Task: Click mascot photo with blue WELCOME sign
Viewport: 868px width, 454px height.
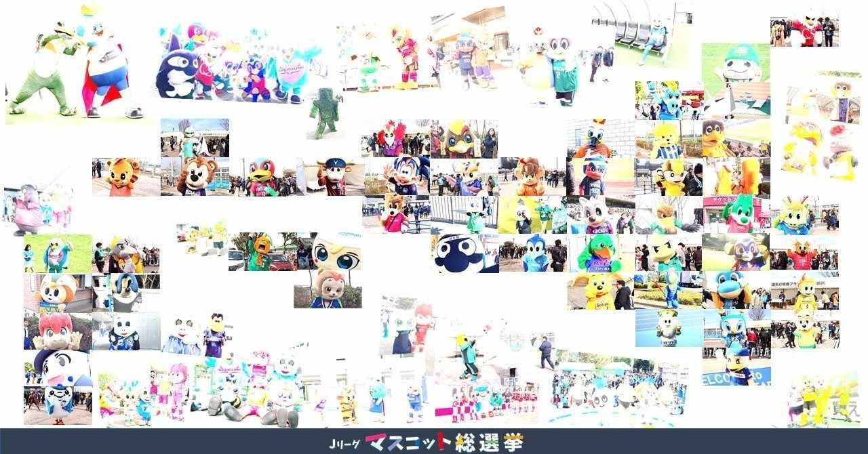Action: [x=736, y=368]
